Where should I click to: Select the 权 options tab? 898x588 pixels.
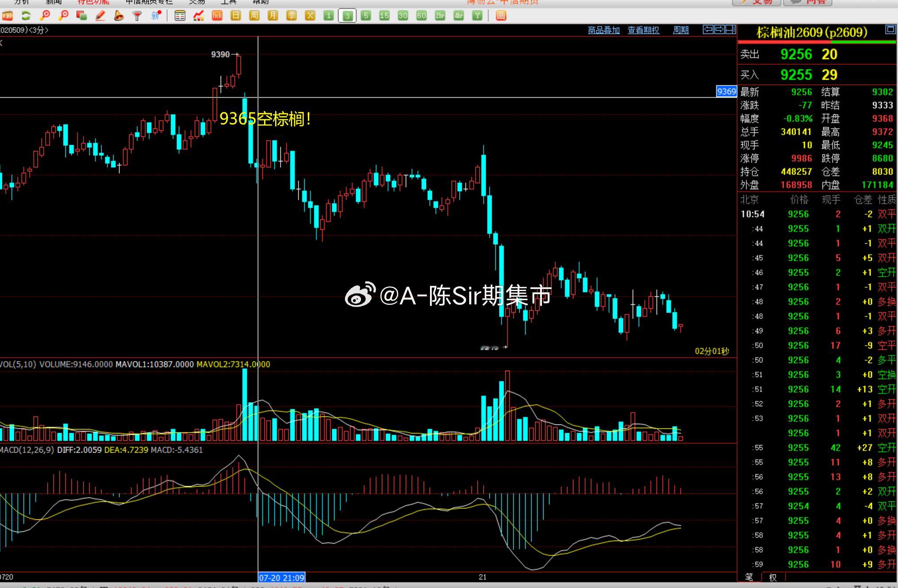coord(773,577)
